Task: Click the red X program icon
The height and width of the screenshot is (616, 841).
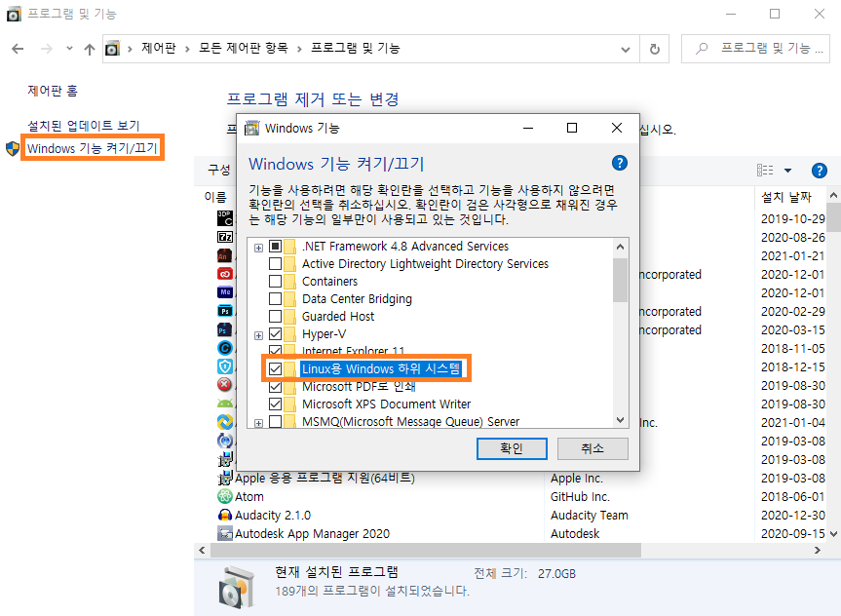Action: pyautogui.click(x=225, y=385)
